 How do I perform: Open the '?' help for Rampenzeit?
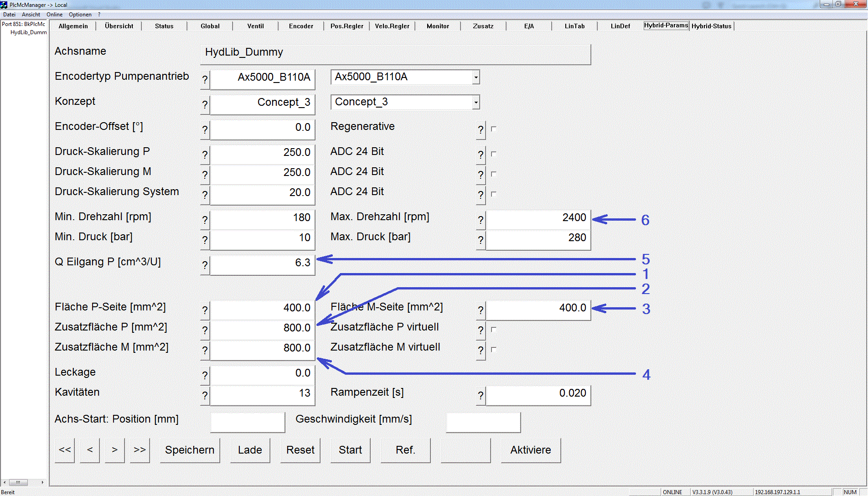point(481,396)
